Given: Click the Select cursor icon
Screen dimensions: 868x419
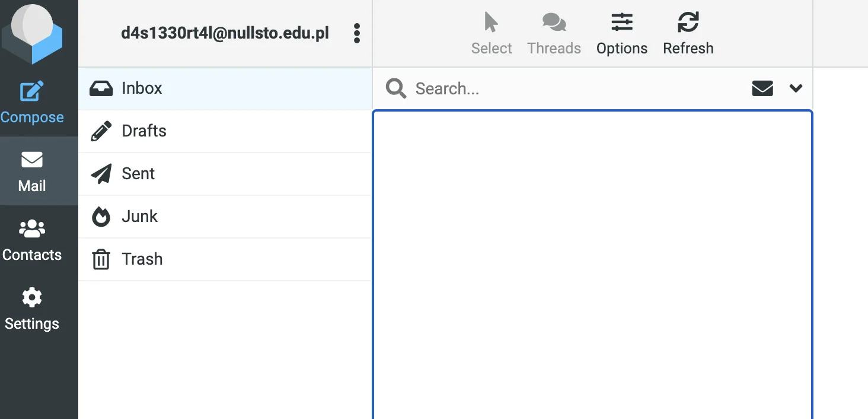Looking at the screenshot, I should [492, 22].
